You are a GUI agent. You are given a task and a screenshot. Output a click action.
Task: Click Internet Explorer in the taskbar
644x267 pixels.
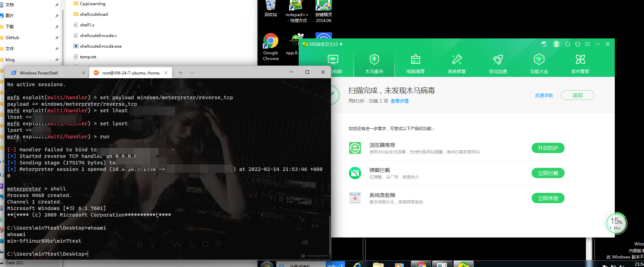pos(358,265)
